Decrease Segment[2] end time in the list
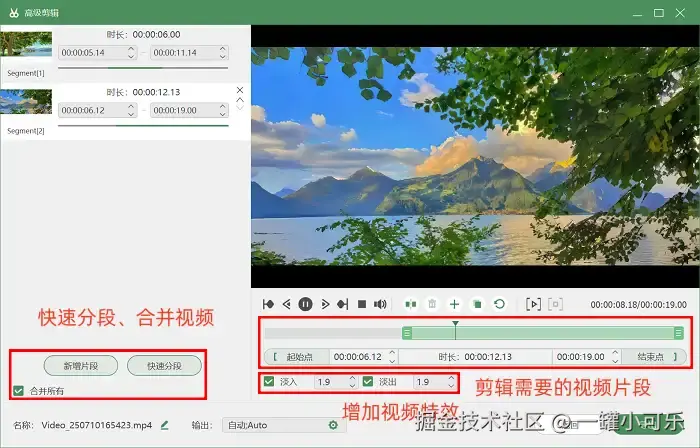The width and height of the screenshot is (700, 448). (223, 114)
